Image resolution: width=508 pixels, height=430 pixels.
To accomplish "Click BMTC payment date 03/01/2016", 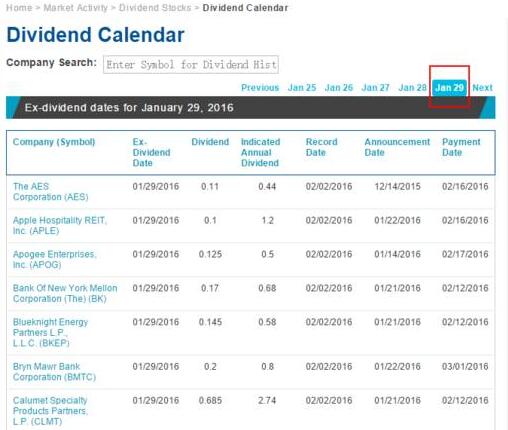I will click(465, 366).
